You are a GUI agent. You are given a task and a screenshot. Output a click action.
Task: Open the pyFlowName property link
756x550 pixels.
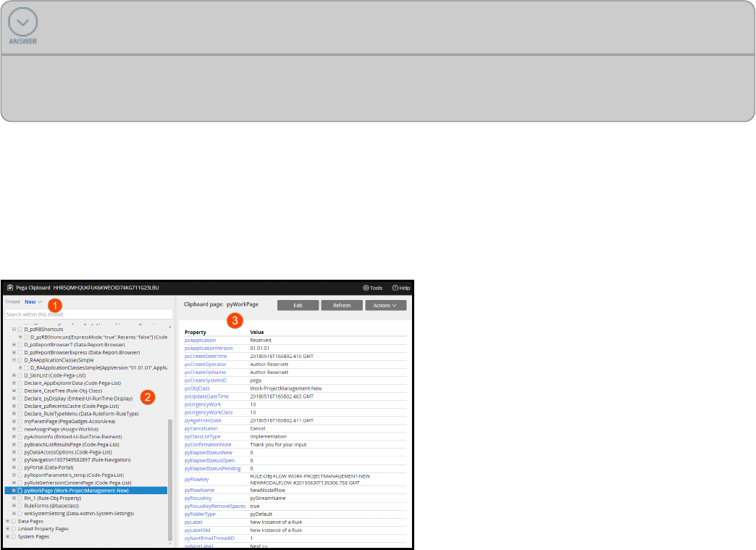click(199, 490)
